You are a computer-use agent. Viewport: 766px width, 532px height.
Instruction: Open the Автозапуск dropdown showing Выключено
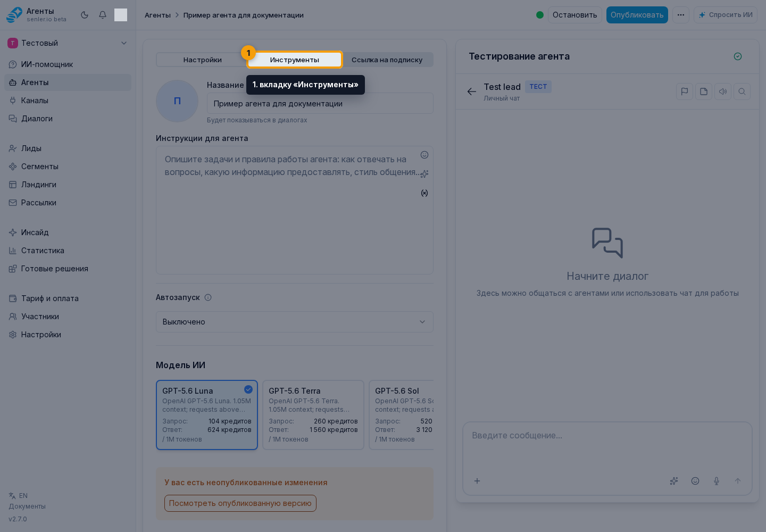click(295, 322)
